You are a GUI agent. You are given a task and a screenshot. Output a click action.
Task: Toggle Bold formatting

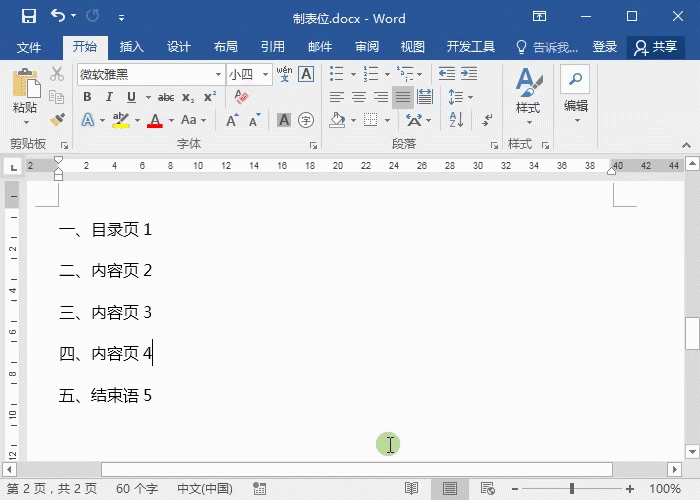tap(88, 97)
